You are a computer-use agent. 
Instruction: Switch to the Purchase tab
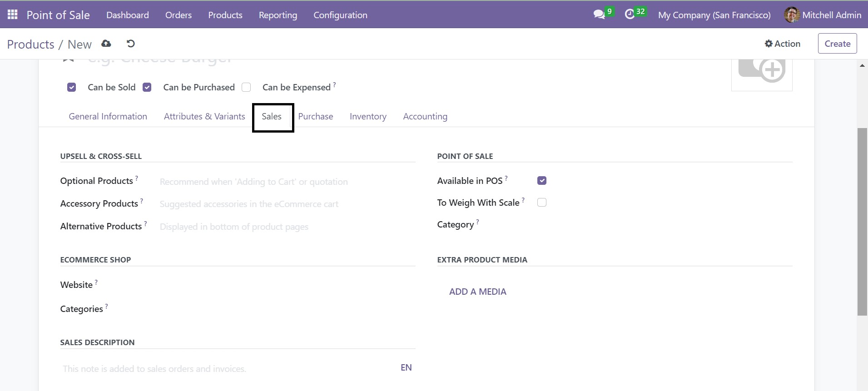point(316,116)
